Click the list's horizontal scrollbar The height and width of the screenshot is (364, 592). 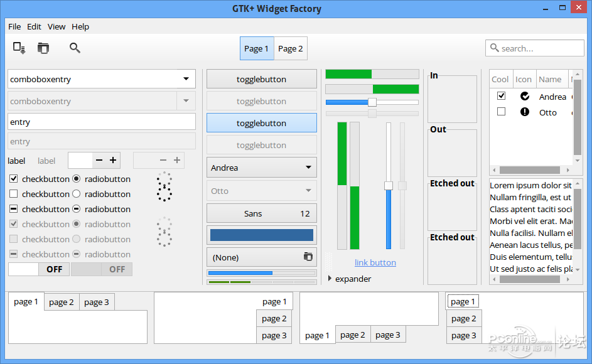[x=530, y=170]
